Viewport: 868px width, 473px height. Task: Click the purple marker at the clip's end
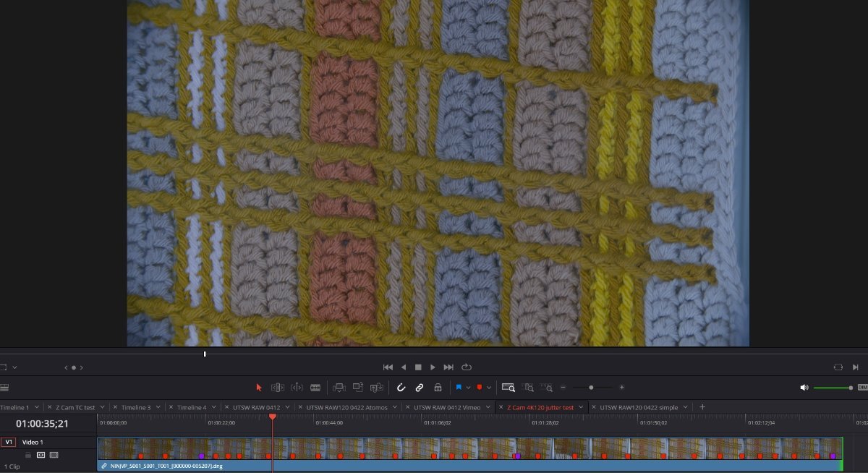(833, 456)
